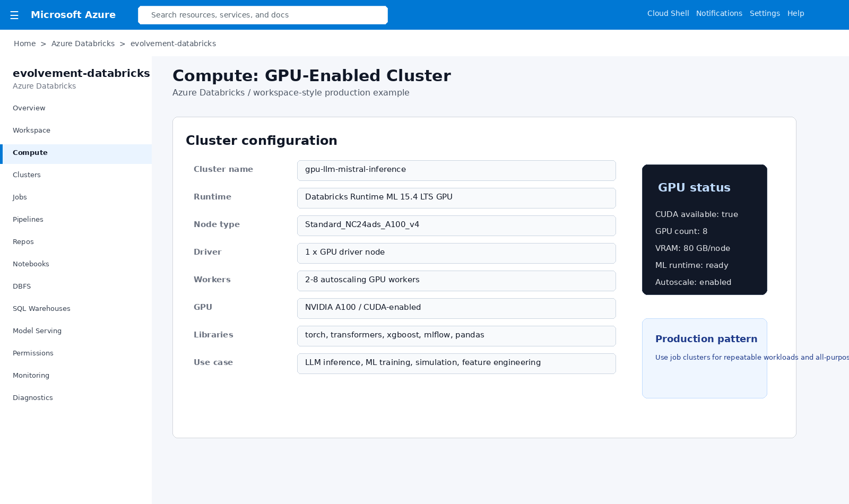Click the Workers autoscaling field

tap(456, 281)
